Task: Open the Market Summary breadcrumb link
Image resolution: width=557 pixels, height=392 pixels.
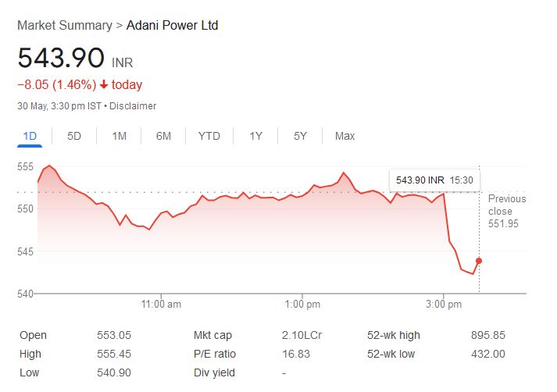Action: coord(64,25)
